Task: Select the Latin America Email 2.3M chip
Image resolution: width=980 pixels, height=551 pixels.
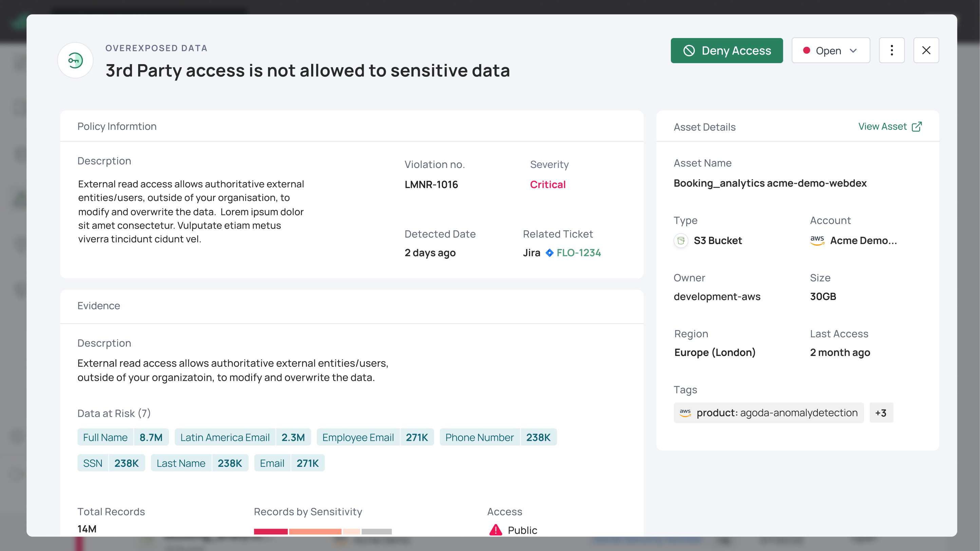Action: tap(242, 437)
